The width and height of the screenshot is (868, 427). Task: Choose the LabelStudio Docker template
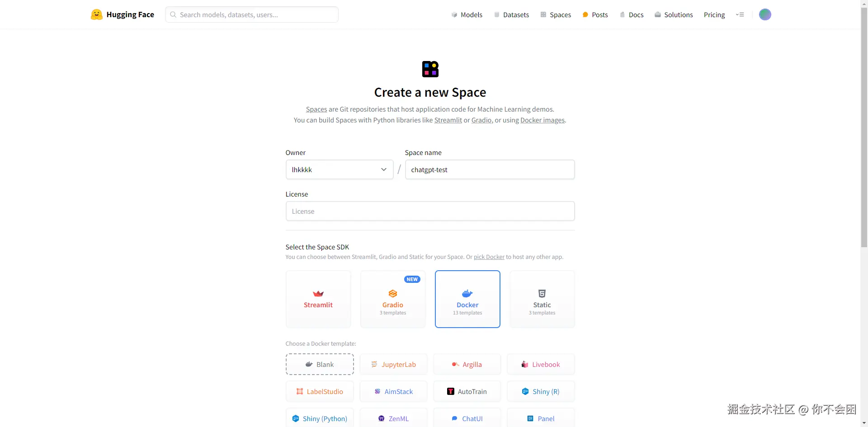point(320,391)
